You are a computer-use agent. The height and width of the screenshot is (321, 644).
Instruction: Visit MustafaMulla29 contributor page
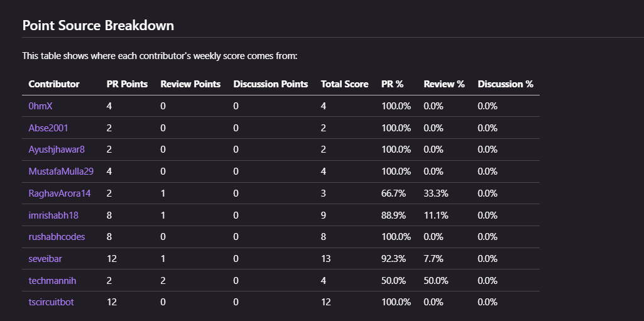tap(62, 171)
